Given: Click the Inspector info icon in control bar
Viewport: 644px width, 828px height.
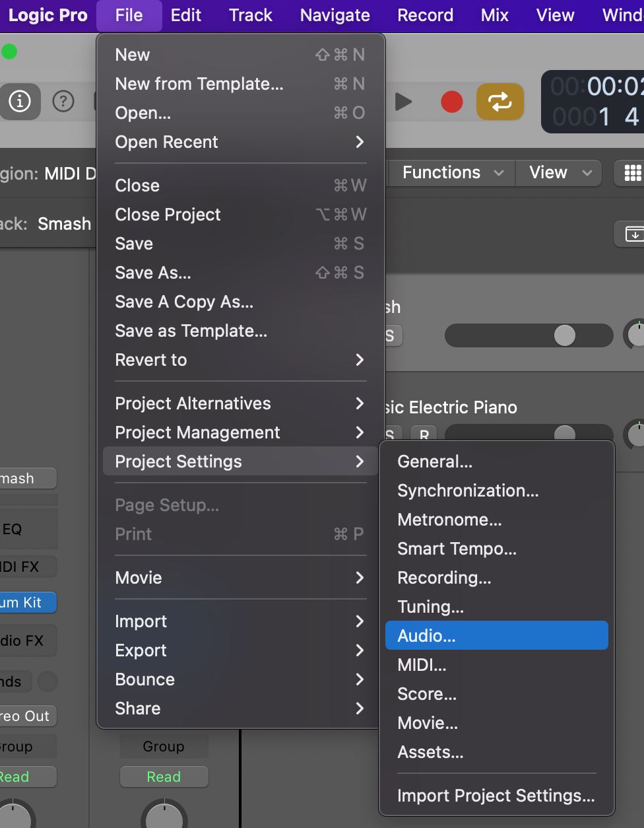Looking at the screenshot, I should 20,101.
